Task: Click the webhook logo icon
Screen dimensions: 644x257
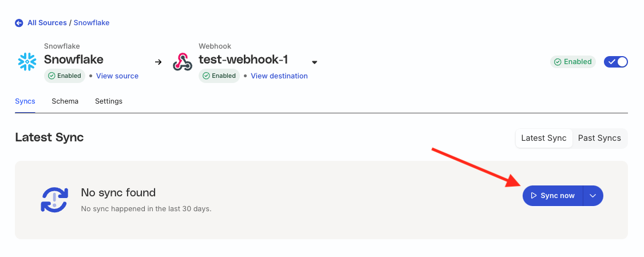Action: [183, 62]
